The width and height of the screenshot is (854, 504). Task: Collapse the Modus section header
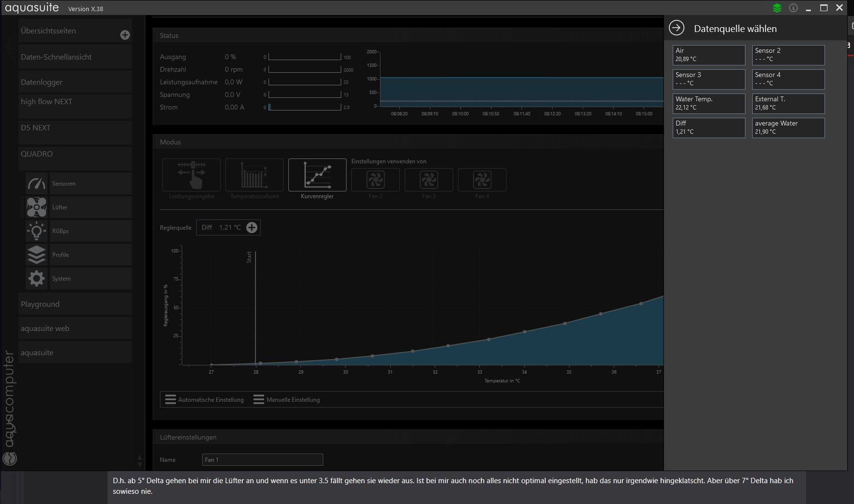(408, 142)
